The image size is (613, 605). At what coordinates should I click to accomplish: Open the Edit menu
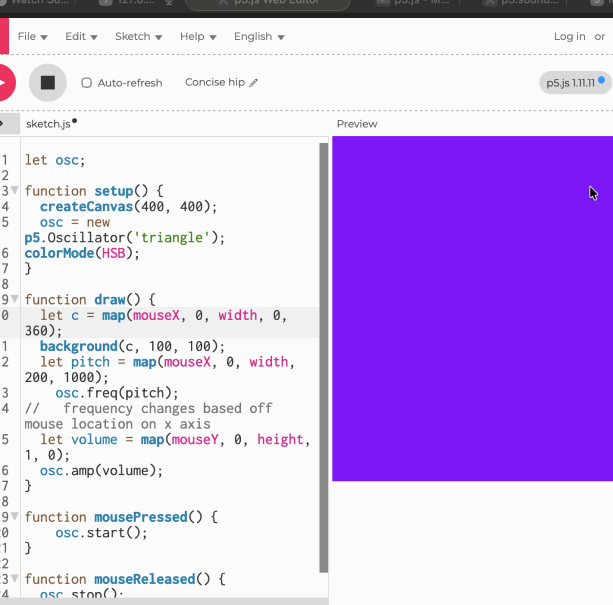81,36
